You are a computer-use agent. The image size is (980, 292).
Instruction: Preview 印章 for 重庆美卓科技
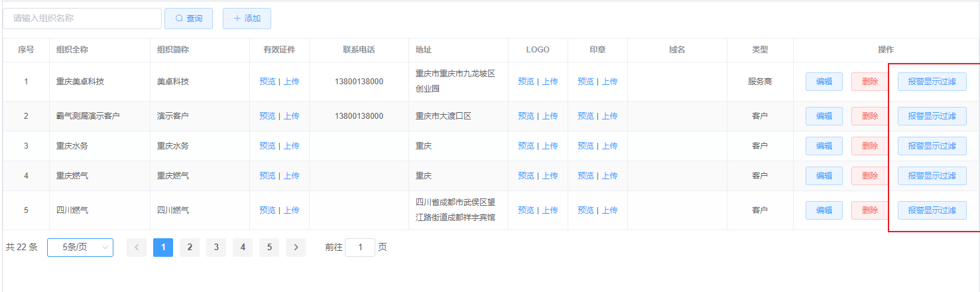(x=585, y=82)
